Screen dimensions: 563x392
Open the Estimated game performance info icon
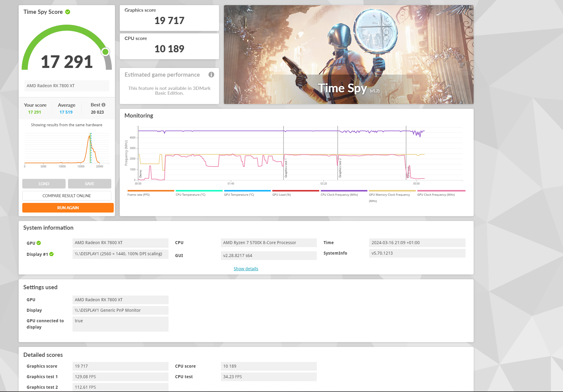(x=211, y=75)
